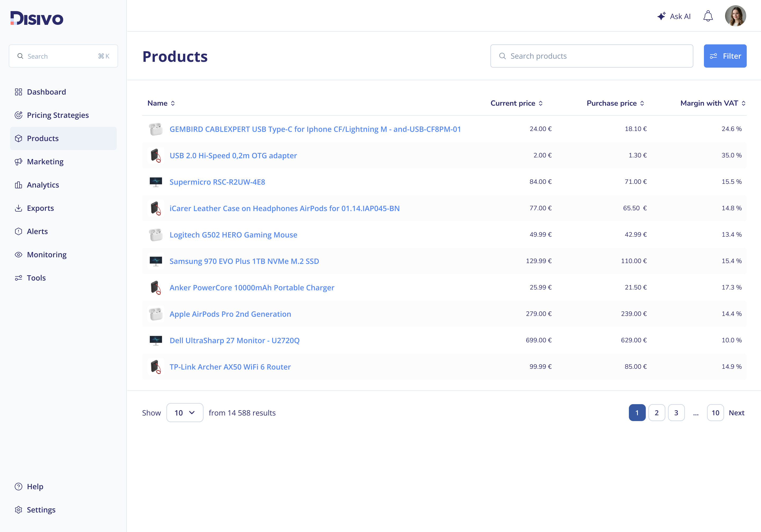Click the Help question mark icon
This screenshot has width=761, height=532.
18,487
